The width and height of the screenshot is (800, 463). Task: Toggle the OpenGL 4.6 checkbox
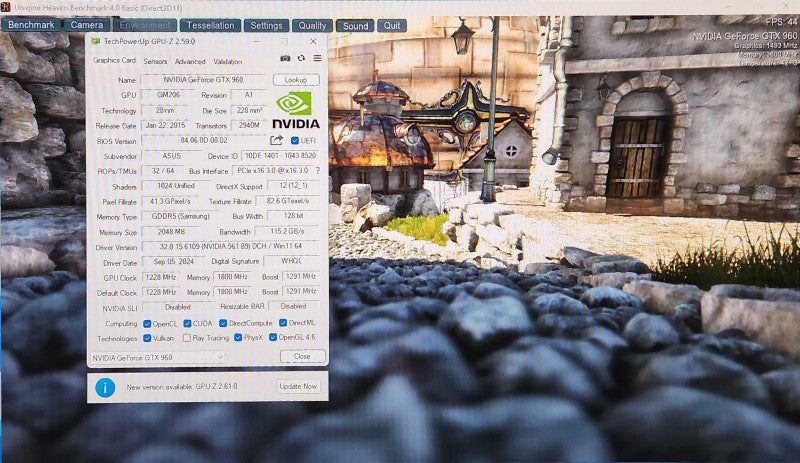tap(273, 337)
